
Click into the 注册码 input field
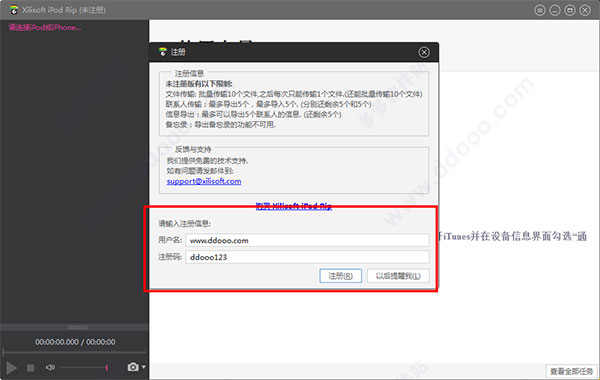pyautogui.click(x=307, y=257)
